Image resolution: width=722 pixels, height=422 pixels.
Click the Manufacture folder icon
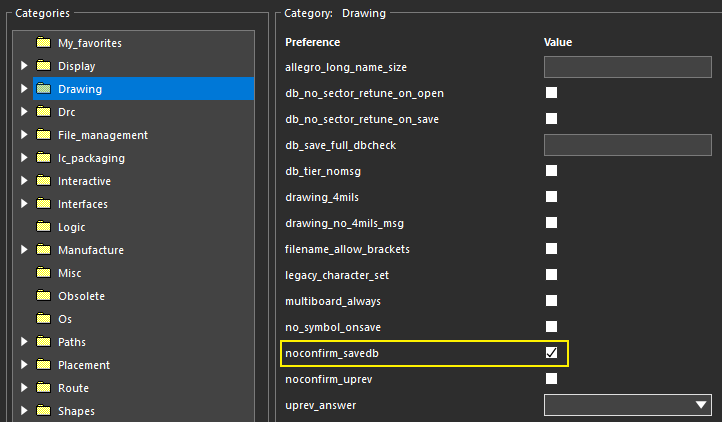[43, 250]
